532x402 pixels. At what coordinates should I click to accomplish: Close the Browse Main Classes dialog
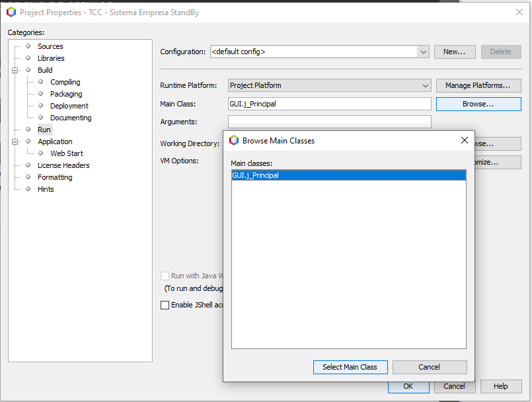tap(464, 140)
